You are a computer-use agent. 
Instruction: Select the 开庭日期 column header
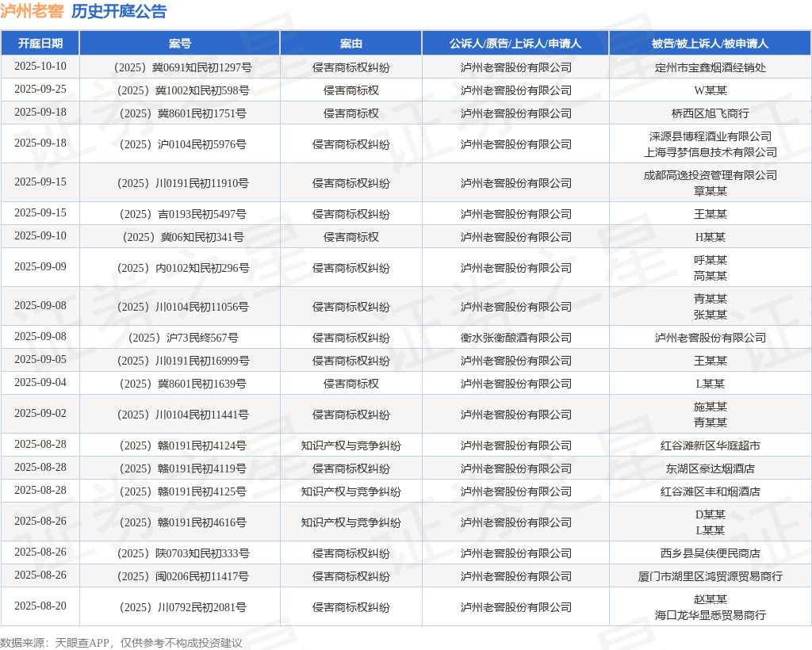(x=40, y=44)
